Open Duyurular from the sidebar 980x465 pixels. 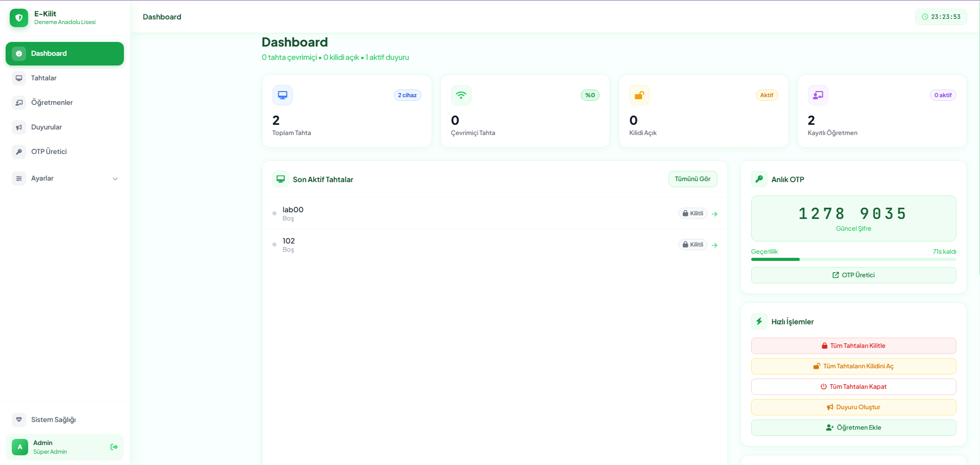[46, 127]
